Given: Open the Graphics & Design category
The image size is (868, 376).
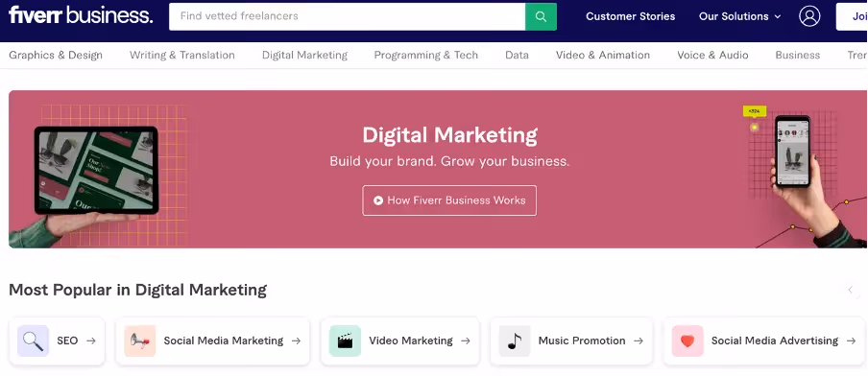Looking at the screenshot, I should point(56,56).
